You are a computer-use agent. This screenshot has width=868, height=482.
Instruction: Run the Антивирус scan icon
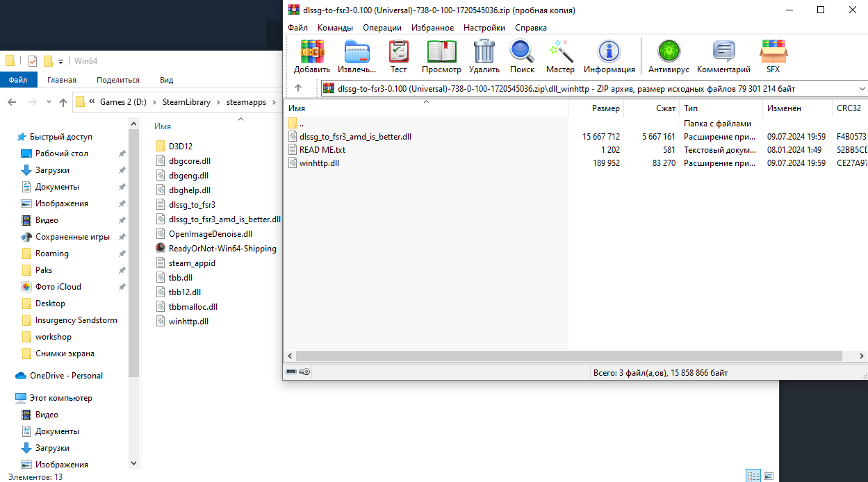[x=669, y=56]
